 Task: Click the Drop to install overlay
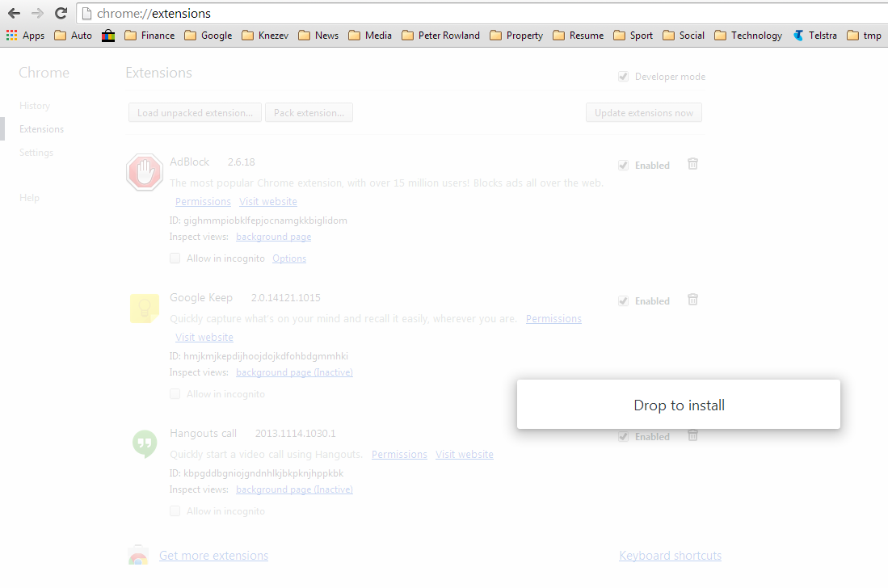tap(679, 404)
